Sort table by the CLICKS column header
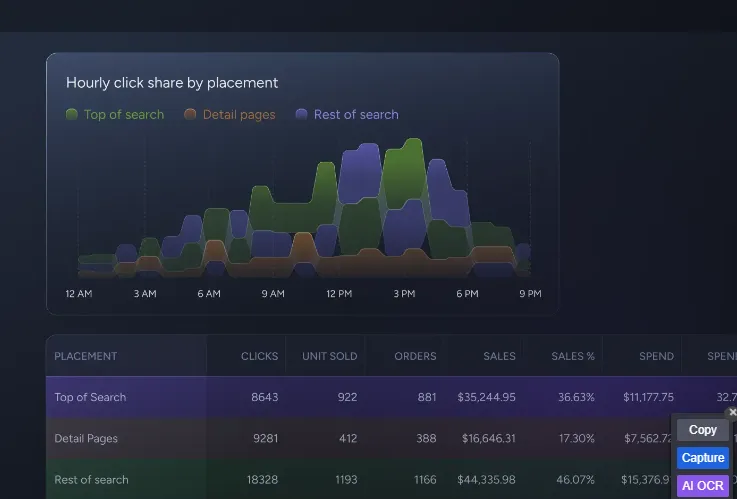This screenshot has width=737, height=499. 259,356
